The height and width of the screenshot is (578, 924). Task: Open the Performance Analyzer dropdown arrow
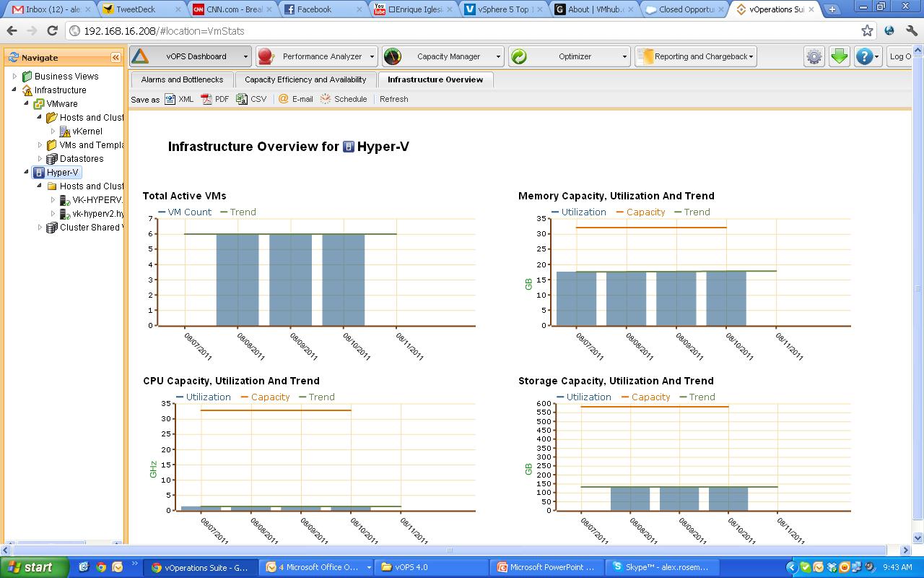coord(372,56)
